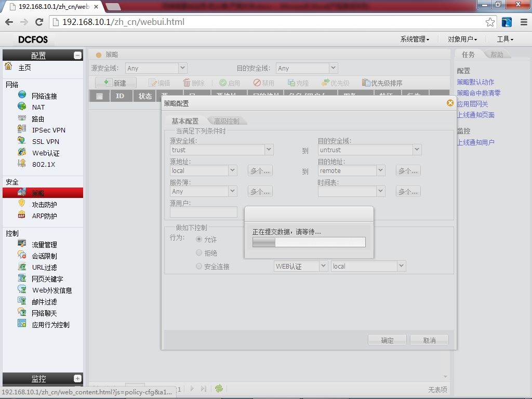Close the 策略配置 dialog with orange X
The width and height of the screenshot is (532, 399).
pos(450,103)
